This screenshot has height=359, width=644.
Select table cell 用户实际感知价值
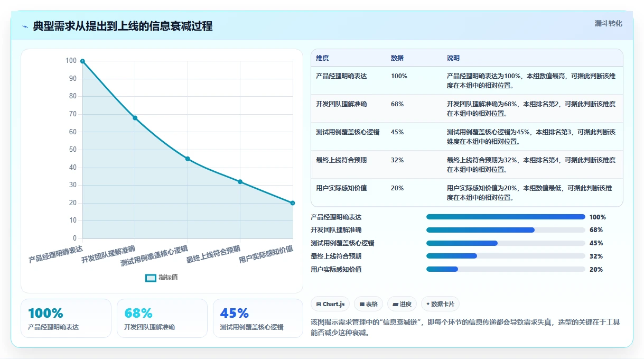pyautogui.click(x=341, y=188)
